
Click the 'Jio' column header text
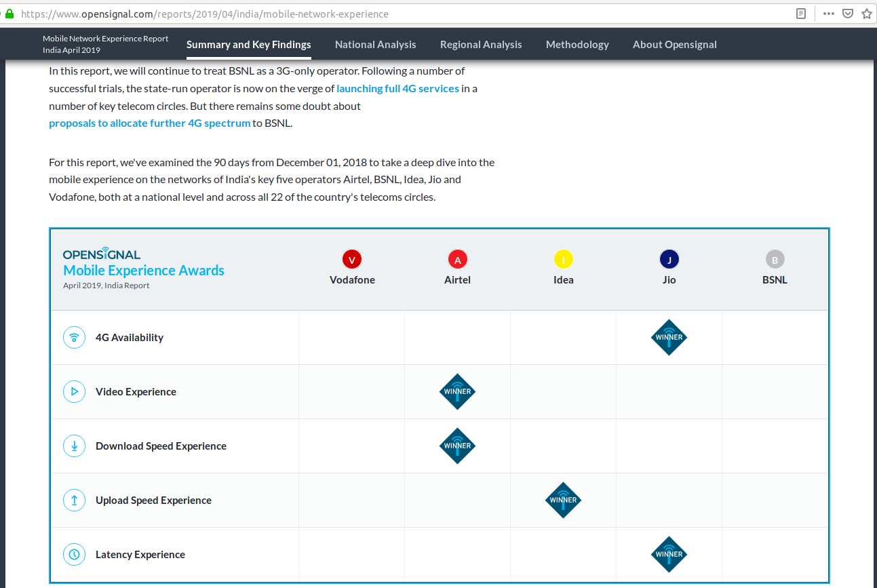[669, 280]
